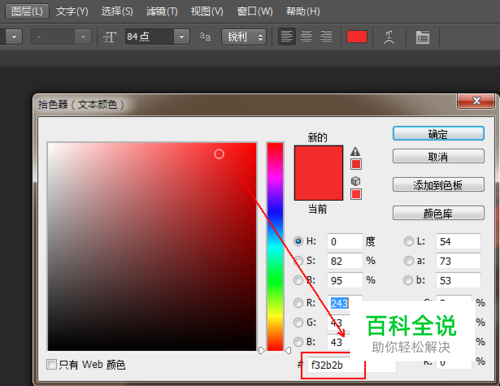Viewport: 500px width, 386px height.
Task: Open the 窗口(W) menu
Action: (255, 11)
